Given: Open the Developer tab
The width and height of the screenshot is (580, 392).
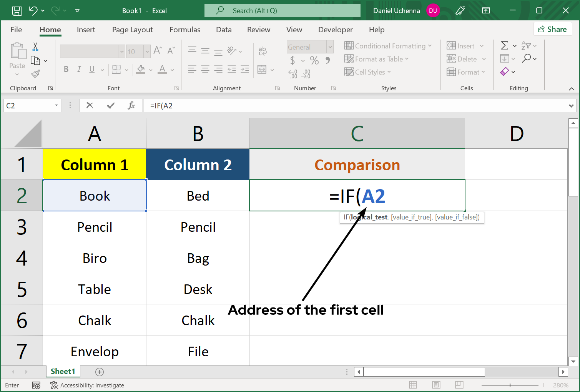Looking at the screenshot, I should 335,30.
